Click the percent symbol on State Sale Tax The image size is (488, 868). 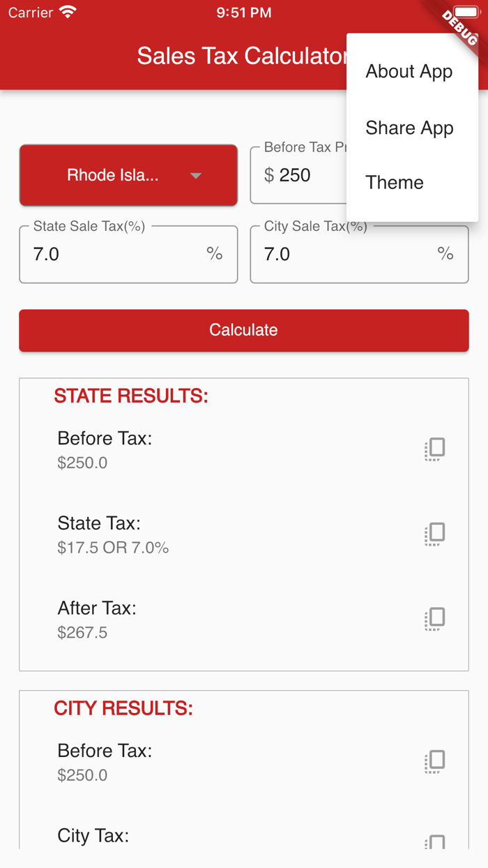pos(215,254)
